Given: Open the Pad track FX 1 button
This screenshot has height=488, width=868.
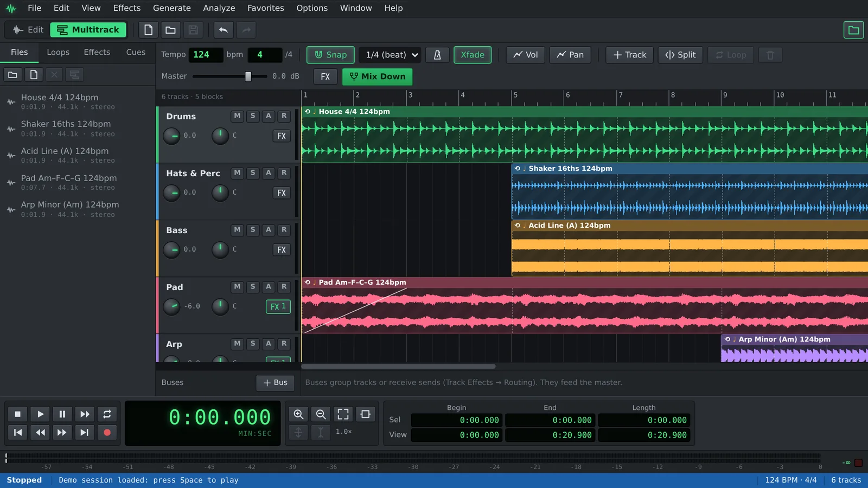Looking at the screenshot, I should point(278,306).
